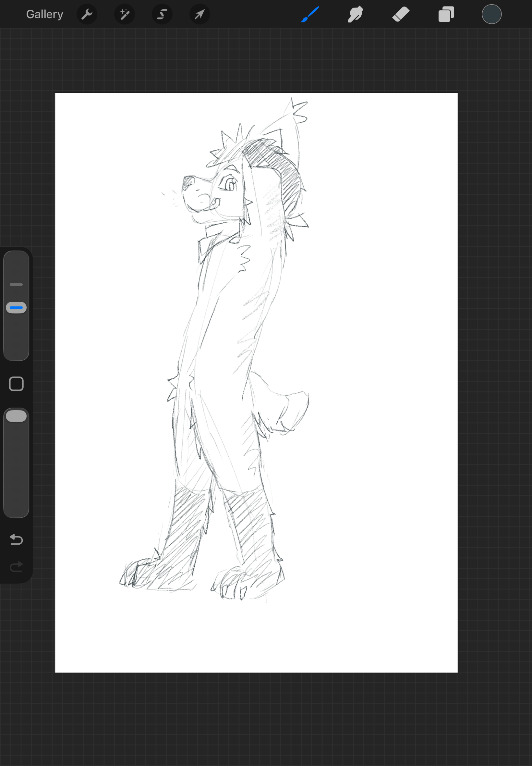Open the active color swatch
Screen dimensions: 532x766
(x=491, y=14)
